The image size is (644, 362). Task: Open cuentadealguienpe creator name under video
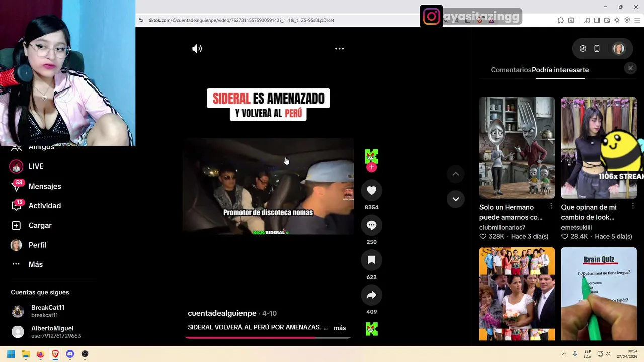(x=222, y=313)
